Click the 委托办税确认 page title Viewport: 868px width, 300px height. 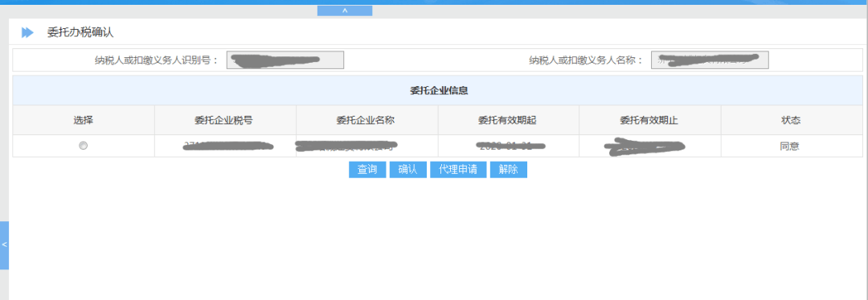point(80,33)
